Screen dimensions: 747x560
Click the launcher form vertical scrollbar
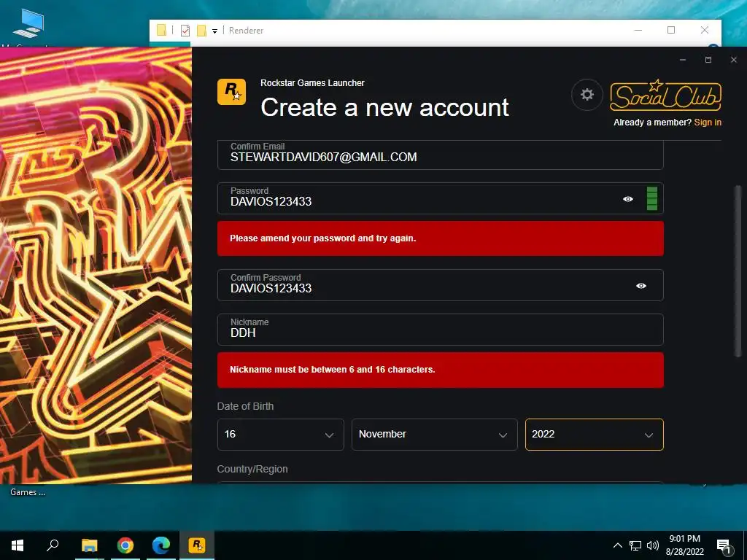click(738, 271)
